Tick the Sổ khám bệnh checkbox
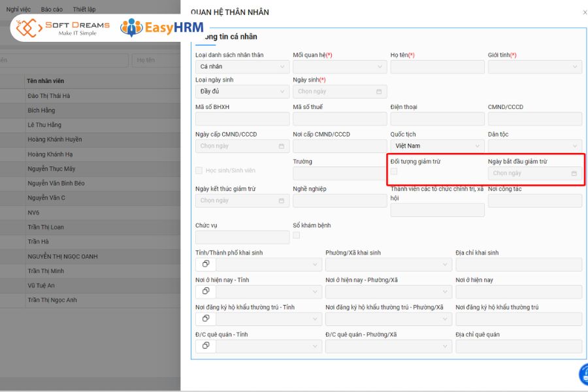Image resolution: width=588 pixels, height=392 pixels. tap(296, 235)
